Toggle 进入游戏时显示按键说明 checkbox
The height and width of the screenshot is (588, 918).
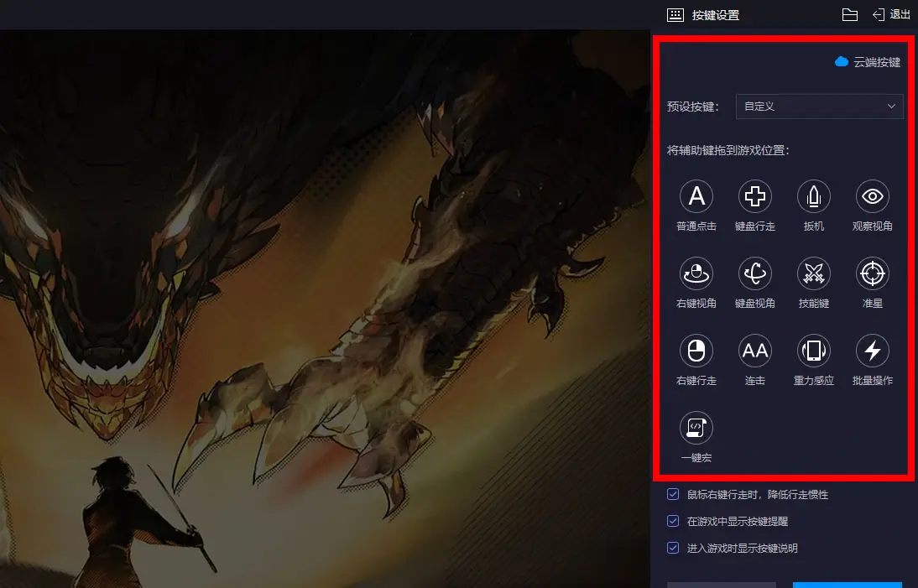(673, 548)
